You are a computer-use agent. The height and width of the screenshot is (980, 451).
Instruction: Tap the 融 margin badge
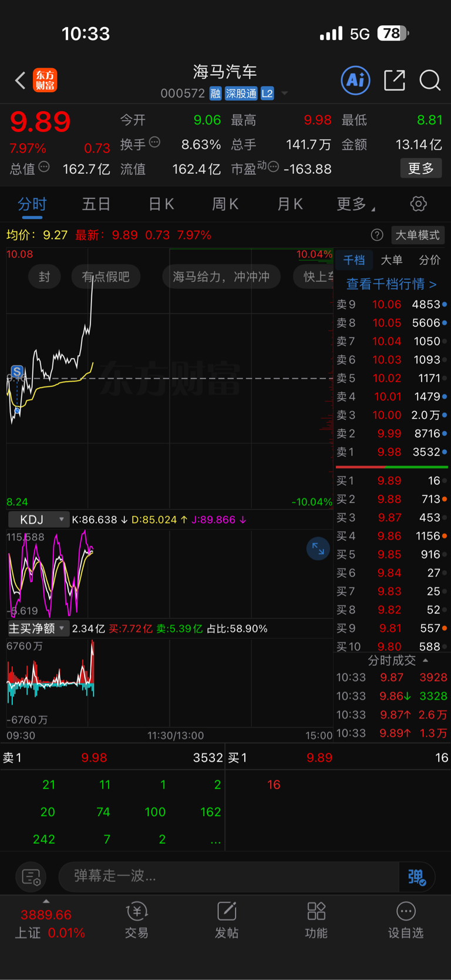click(x=215, y=93)
